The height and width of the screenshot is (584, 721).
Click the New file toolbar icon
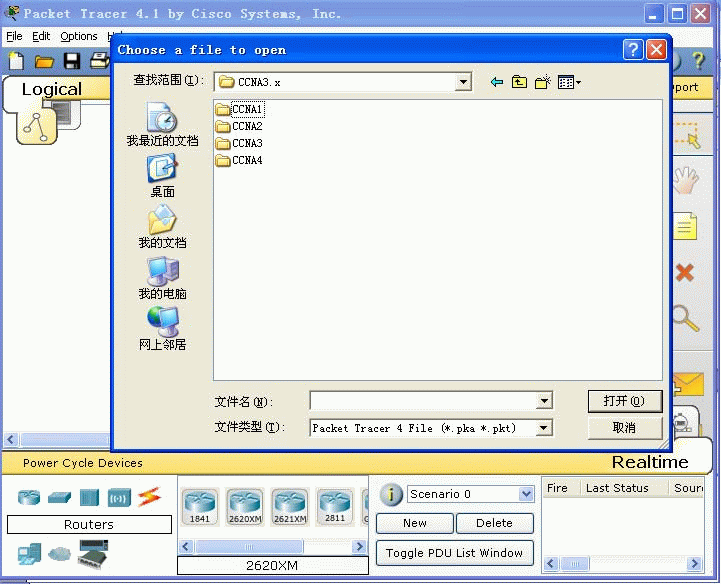(x=17, y=61)
